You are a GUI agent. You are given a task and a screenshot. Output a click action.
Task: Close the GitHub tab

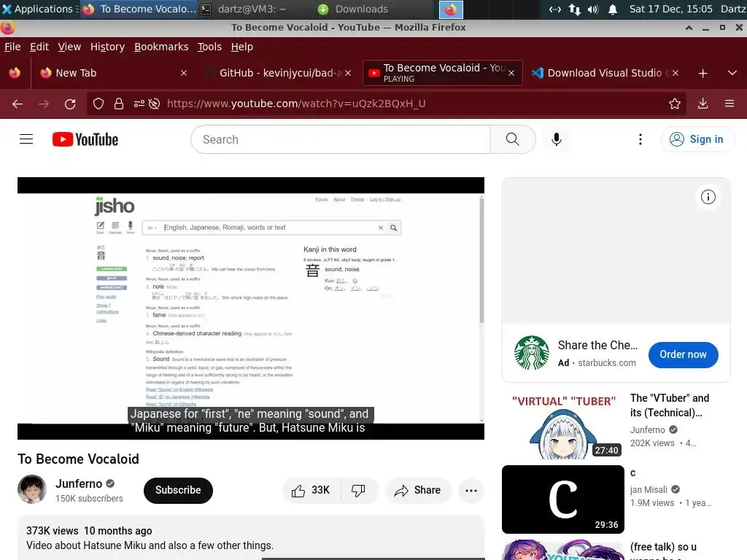pos(348,73)
